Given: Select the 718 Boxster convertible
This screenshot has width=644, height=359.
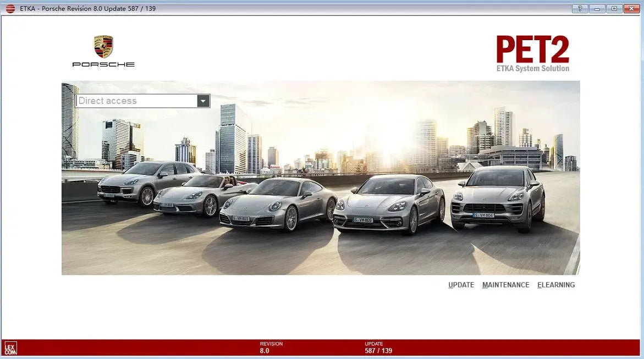Looking at the screenshot, I should 192,195.
